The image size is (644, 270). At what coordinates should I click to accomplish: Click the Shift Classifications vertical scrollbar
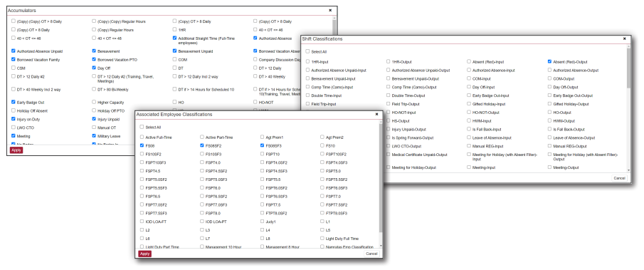(628, 68)
